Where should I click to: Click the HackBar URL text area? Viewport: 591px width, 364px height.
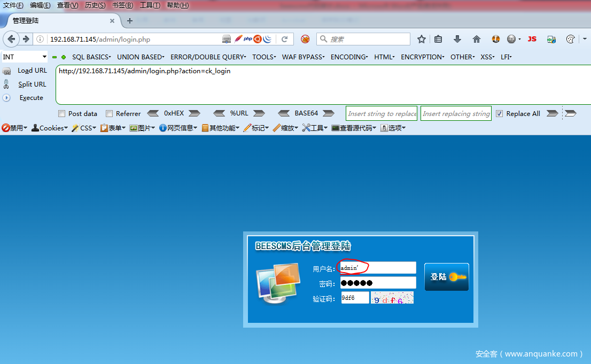[x=323, y=84]
